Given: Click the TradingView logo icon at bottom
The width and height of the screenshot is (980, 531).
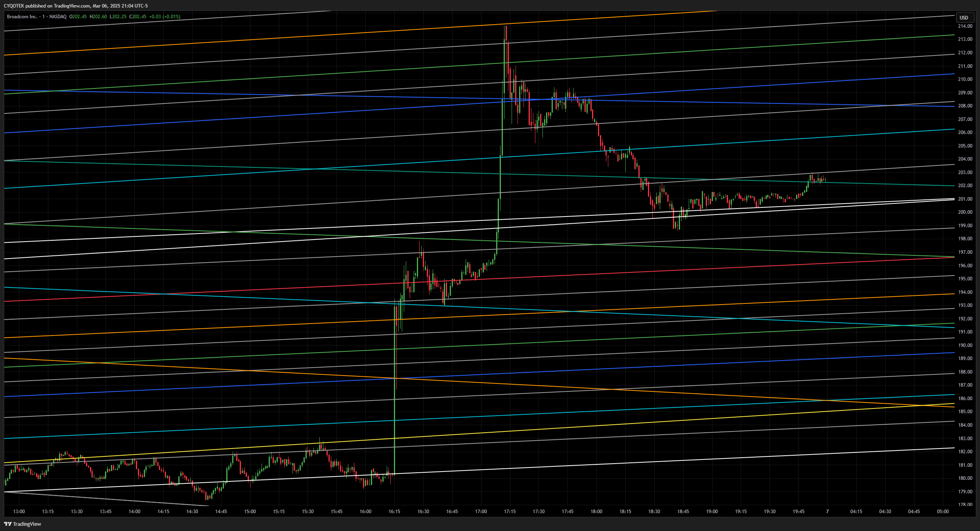Looking at the screenshot, I should pyautogui.click(x=8, y=524).
